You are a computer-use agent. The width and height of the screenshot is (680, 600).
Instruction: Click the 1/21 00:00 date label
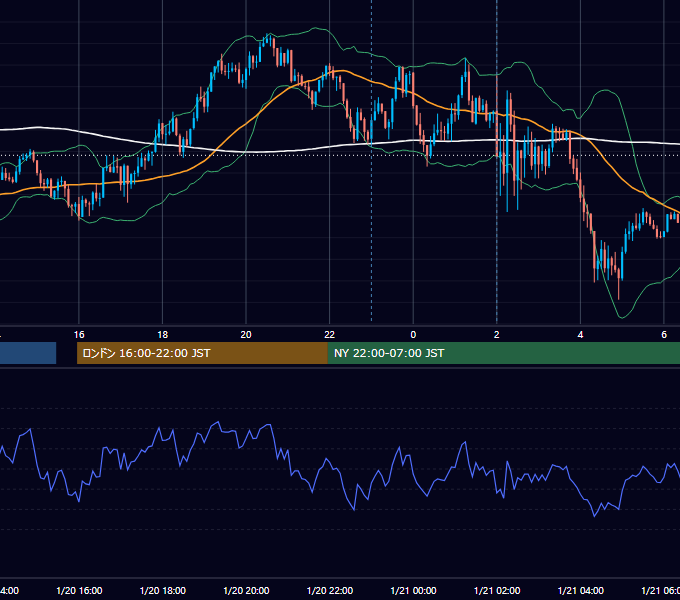[413, 590]
